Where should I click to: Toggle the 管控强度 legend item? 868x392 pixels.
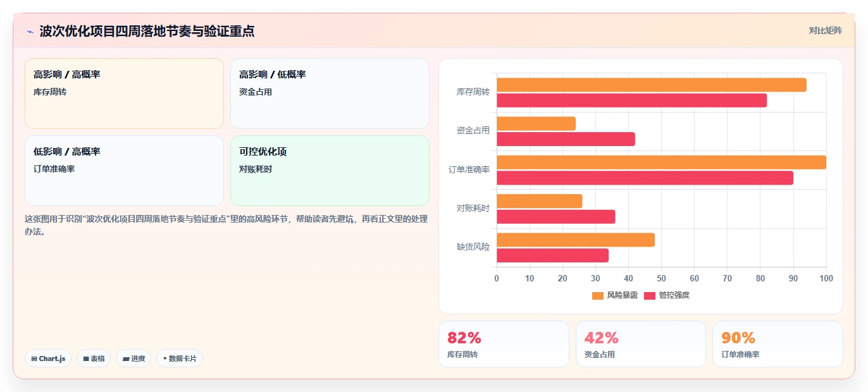coord(667,295)
